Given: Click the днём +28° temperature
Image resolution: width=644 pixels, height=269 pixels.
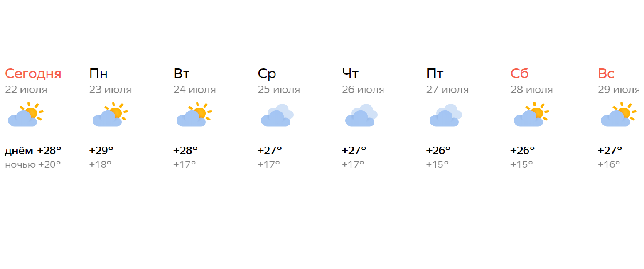Looking at the screenshot, I should [33, 150].
